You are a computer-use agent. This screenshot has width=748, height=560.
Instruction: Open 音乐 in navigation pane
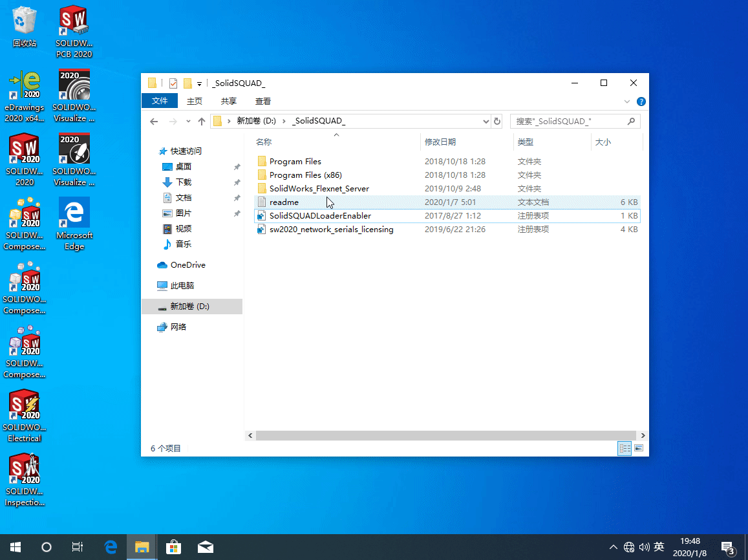[177, 244]
